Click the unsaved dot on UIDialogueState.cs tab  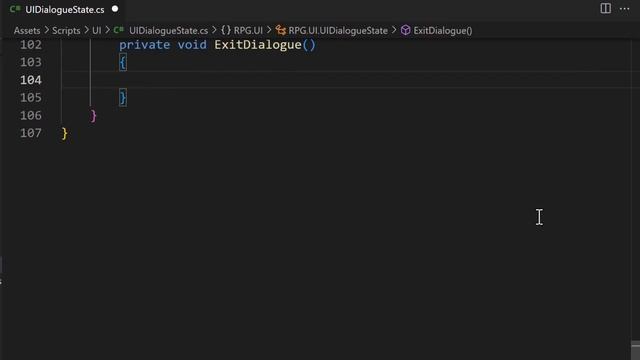click(x=115, y=9)
